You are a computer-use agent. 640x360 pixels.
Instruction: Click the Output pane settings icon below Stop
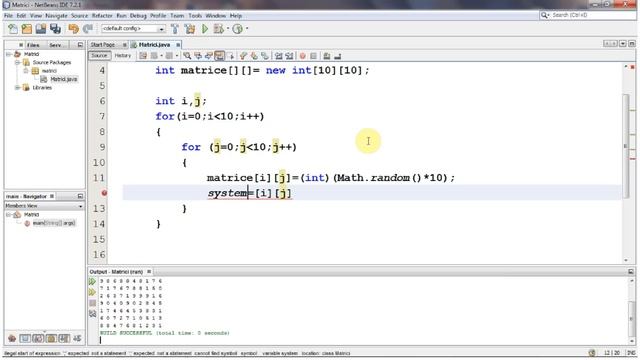coord(93,313)
